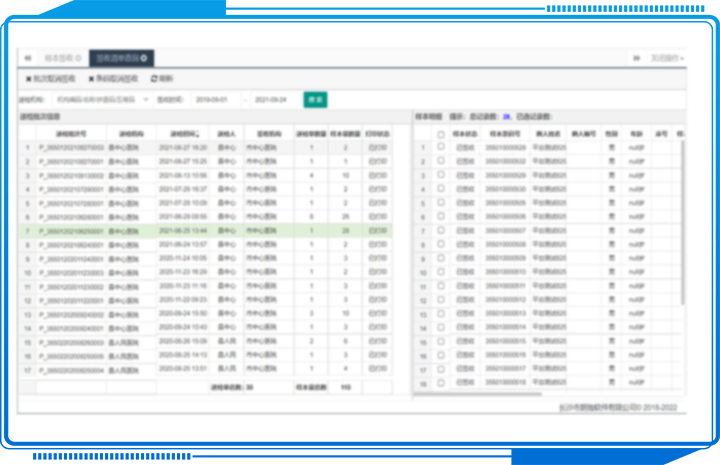Check the checkbox for sample row 7
720x465 pixels.
(x=441, y=230)
